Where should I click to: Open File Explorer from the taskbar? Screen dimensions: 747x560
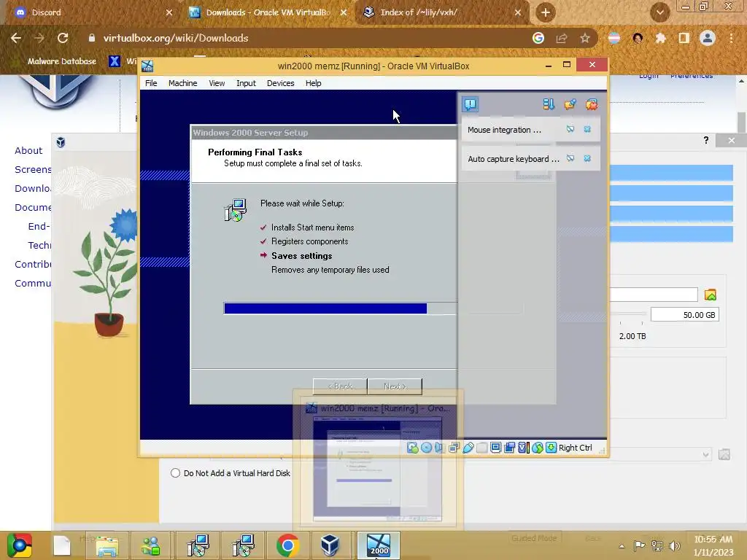[107, 545]
